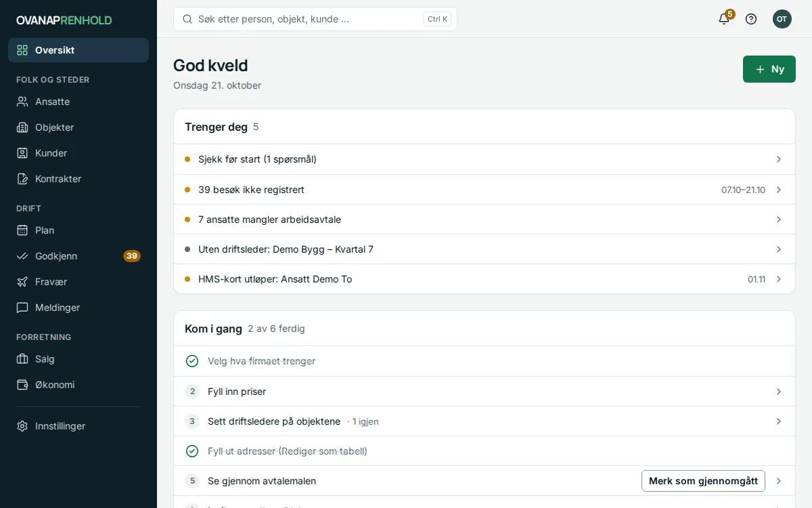Expand 'Sjekk før start' row chevron
The image size is (812, 508).
pyautogui.click(x=779, y=159)
